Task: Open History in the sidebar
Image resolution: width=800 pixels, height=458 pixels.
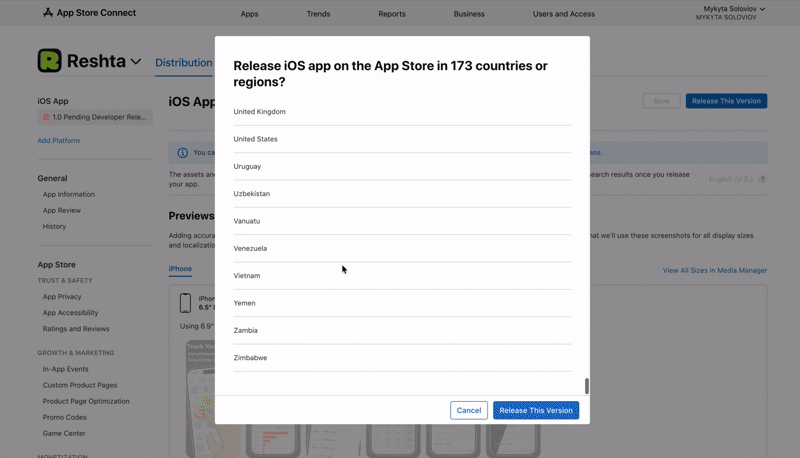Action: 54,226
